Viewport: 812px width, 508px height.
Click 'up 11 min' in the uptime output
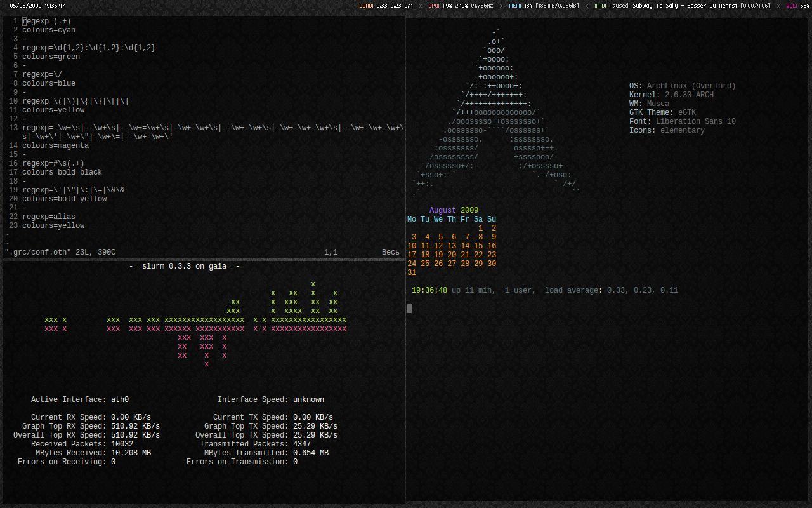[471, 290]
